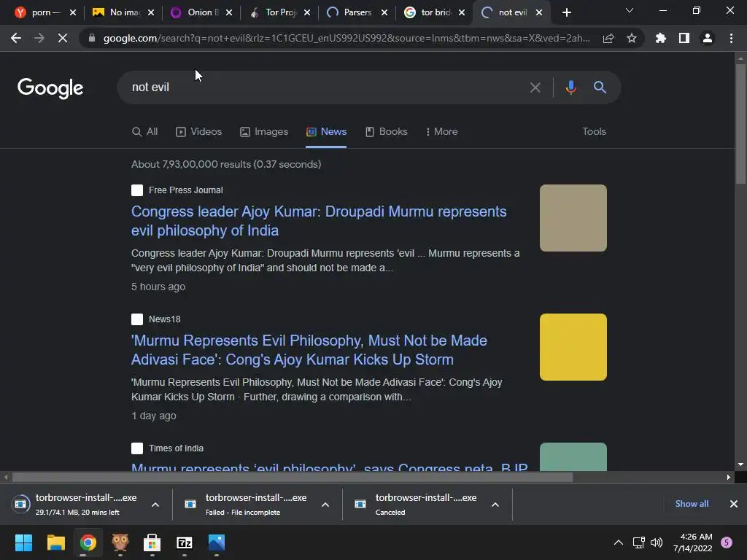Select the News results tab
This screenshot has height=560, width=747.
[326, 131]
